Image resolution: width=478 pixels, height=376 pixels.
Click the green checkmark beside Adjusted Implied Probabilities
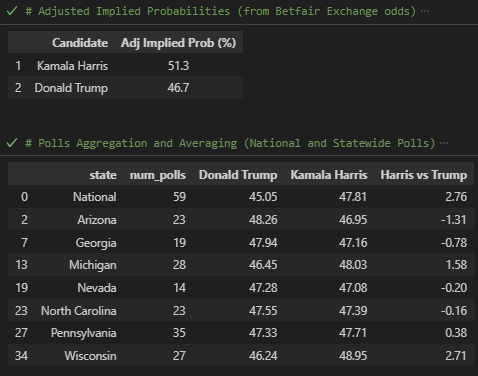pyautogui.click(x=12, y=11)
